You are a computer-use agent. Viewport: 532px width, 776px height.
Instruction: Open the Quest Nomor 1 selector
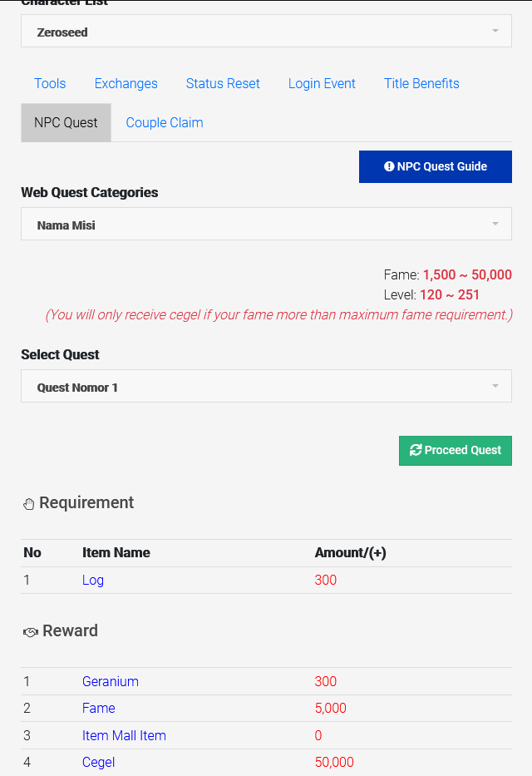tap(266, 385)
